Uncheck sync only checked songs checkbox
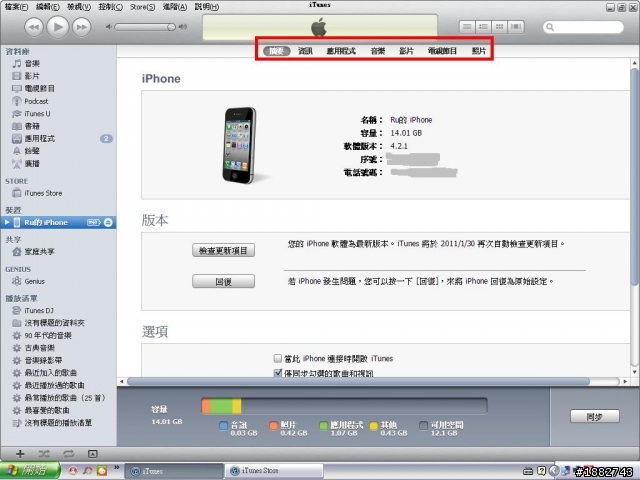This screenshot has width=640, height=480. coord(278,373)
